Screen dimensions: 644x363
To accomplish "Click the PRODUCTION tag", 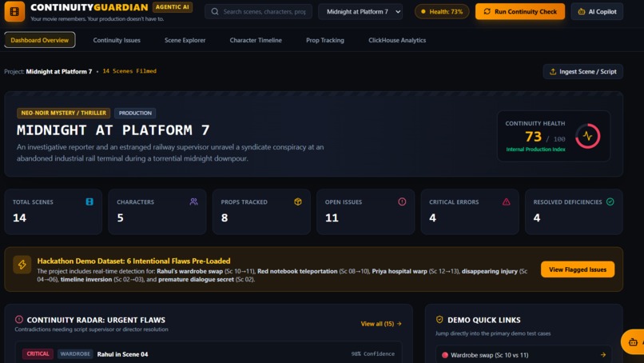I will (135, 113).
